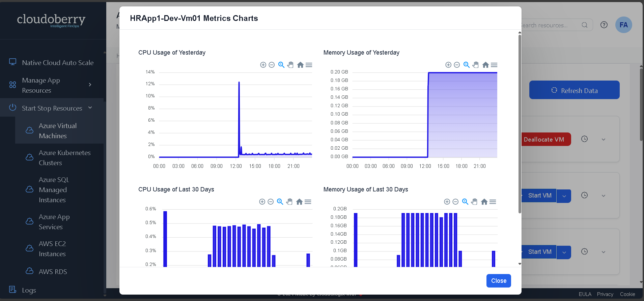Image resolution: width=644 pixels, height=301 pixels.
Task: Select selection zoom on Memory Yesterday chart
Action: point(467,65)
